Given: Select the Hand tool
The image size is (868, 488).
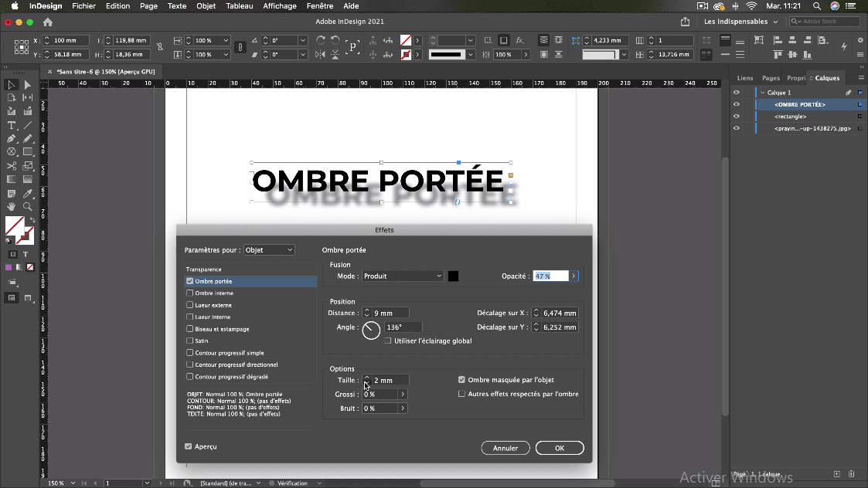Looking at the screenshot, I should (12, 206).
